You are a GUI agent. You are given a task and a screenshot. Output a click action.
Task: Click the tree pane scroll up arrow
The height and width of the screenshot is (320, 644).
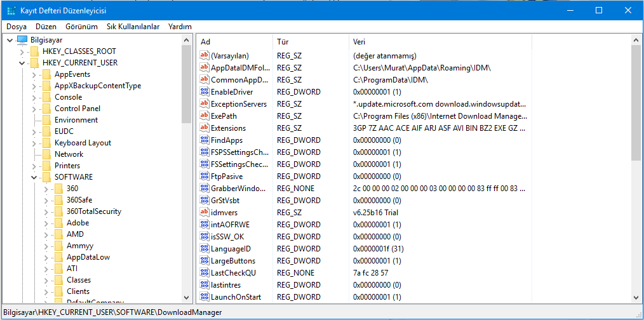(186, 40)
